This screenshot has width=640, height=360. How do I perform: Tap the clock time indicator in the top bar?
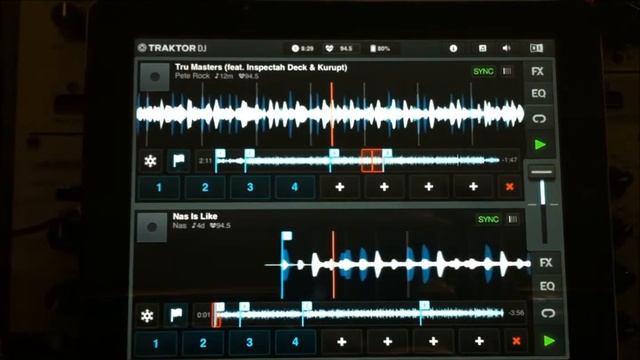[302, 49]
